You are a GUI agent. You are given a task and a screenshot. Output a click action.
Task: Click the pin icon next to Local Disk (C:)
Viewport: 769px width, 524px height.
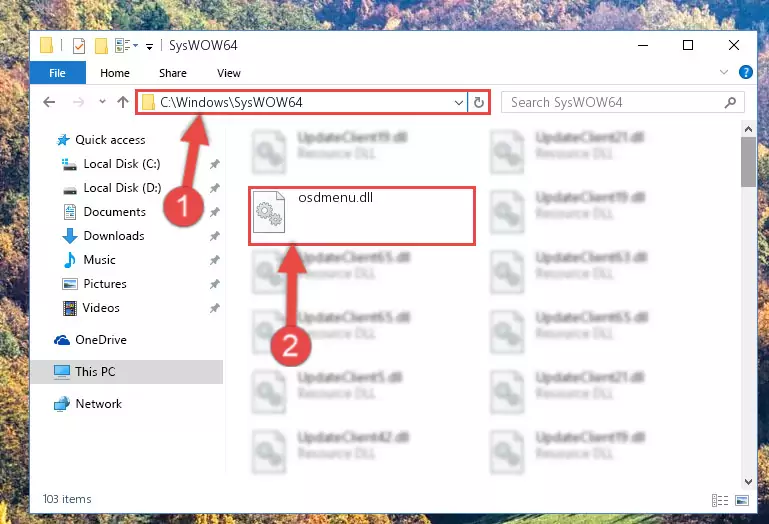[214, 164]
